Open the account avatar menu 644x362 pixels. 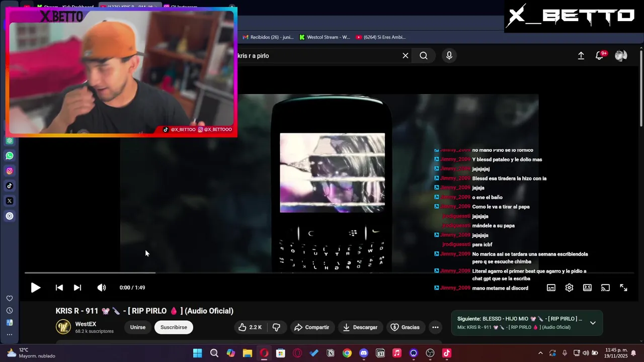click(621, 56)
